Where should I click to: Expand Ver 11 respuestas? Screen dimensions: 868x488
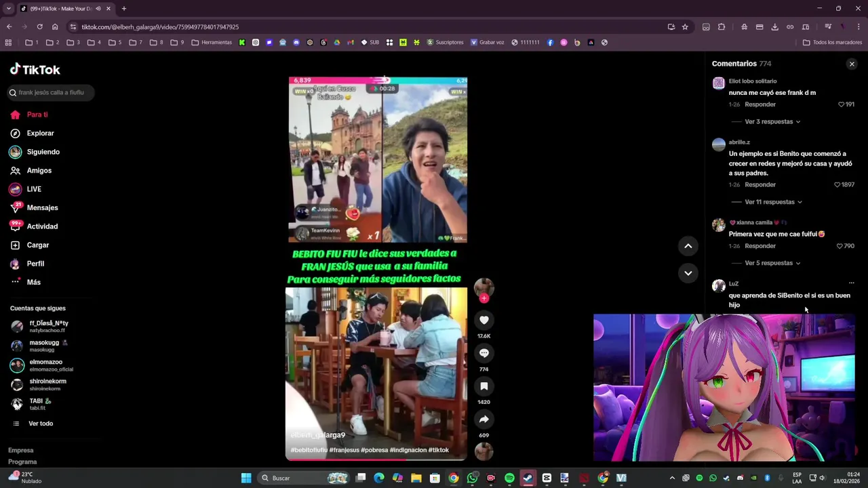click(x=773, y=202)
